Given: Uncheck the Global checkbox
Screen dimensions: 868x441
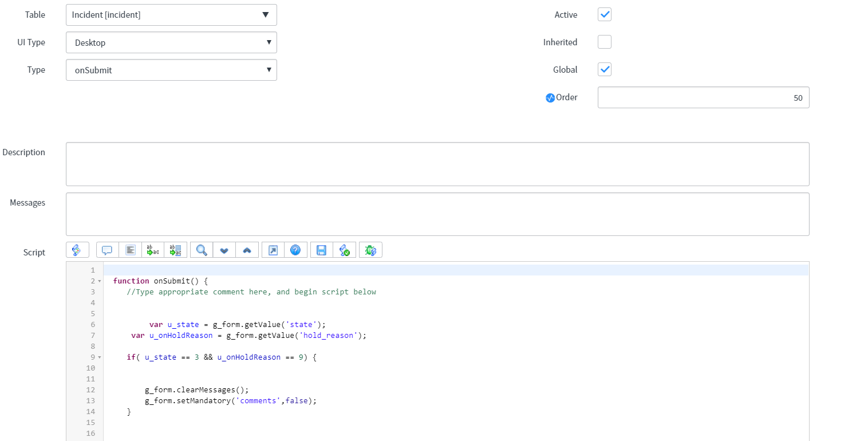Looking at the screenshot, I should click(605, 70).
